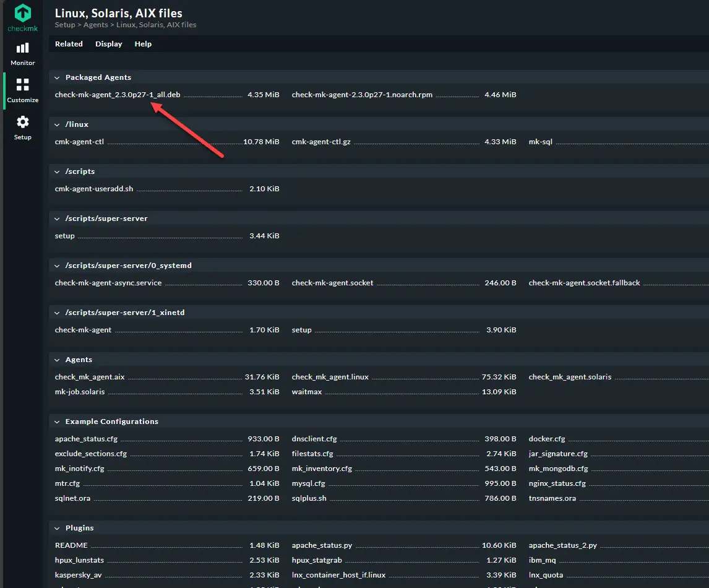Download dnsclient.cfg example
Viewport: 709px width, 588px height.
tap(314, 439)
